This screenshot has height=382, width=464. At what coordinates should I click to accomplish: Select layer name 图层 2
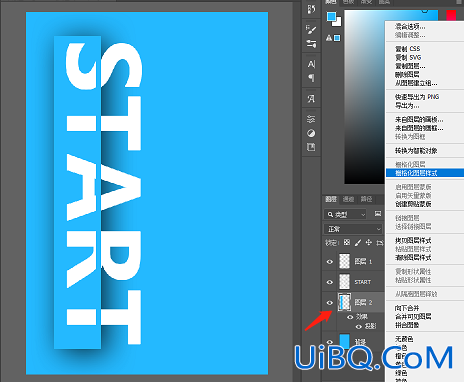pos(363,303)
